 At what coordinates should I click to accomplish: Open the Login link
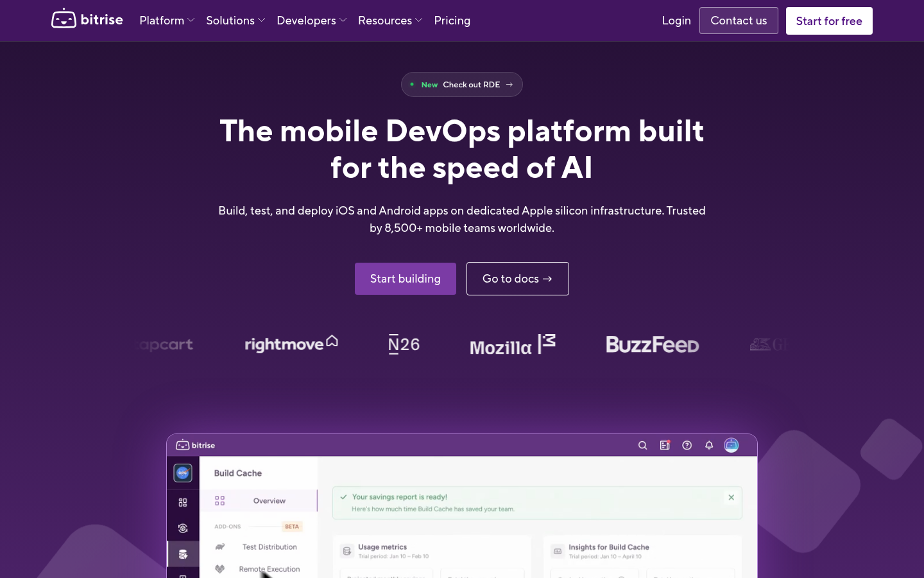(676, 21)
